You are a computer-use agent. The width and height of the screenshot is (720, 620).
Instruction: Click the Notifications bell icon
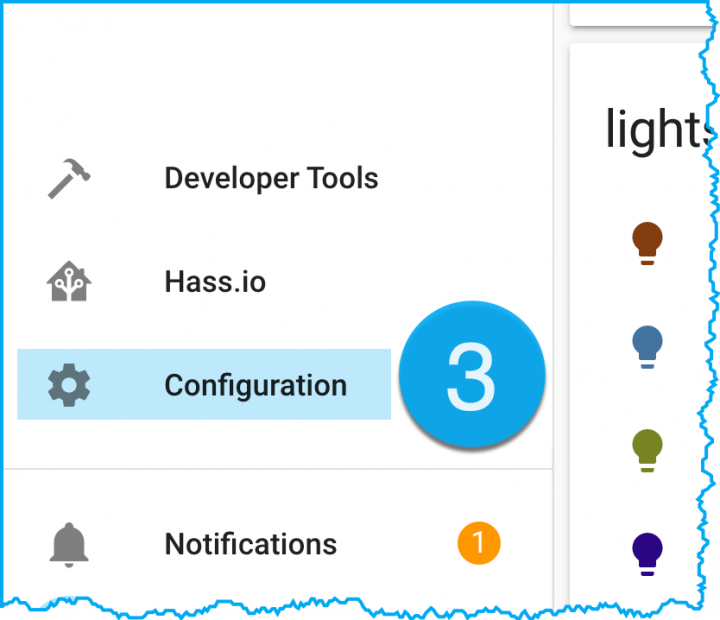click(69, 544)
